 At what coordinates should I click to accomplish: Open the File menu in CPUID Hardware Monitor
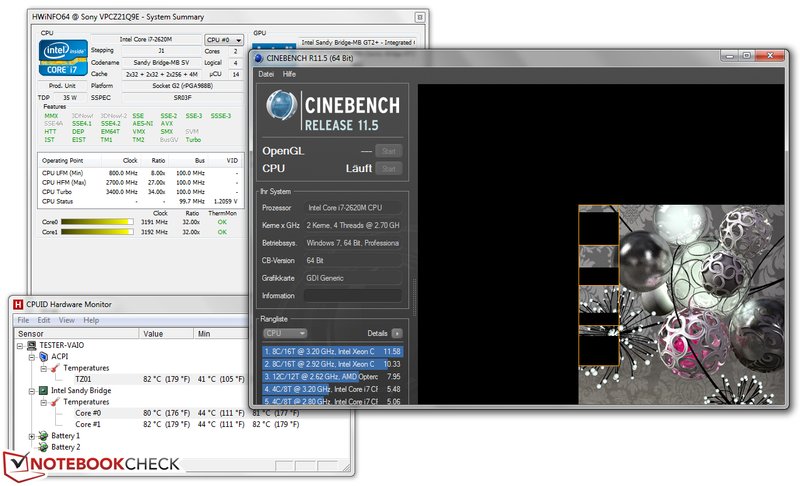click(x=23, y=320)
